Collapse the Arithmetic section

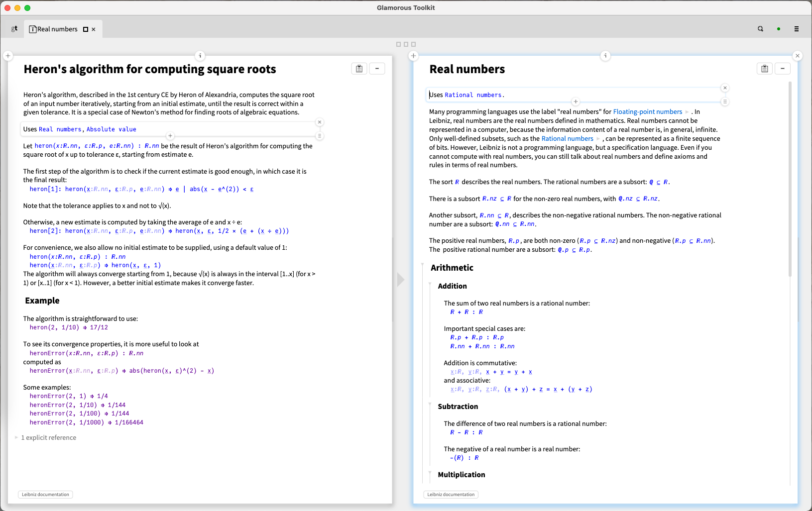pos(423,264)
